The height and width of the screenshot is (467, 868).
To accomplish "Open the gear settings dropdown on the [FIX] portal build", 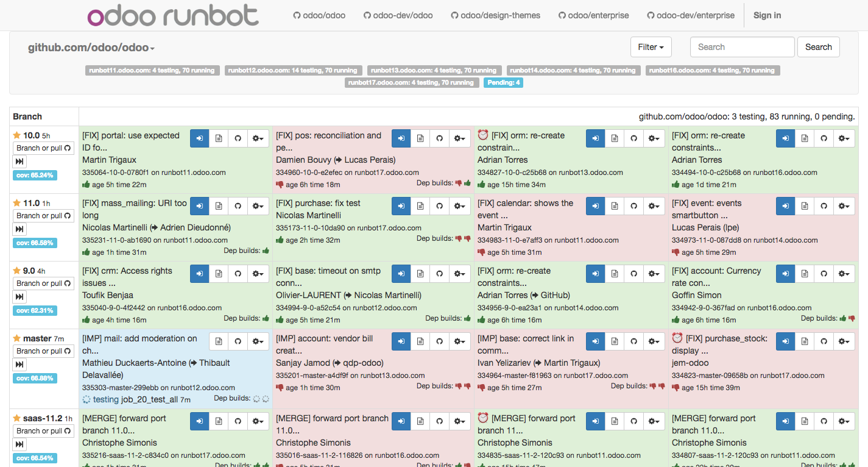I will click(258, 138).
